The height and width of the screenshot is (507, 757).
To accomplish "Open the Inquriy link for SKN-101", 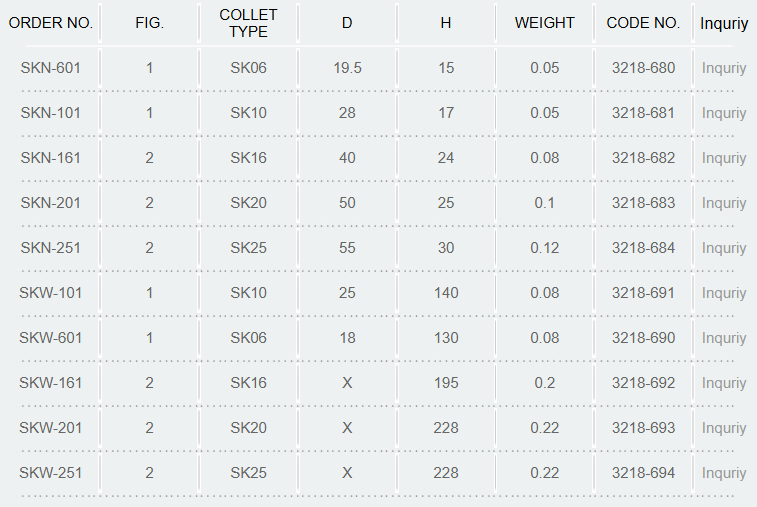I will tap(724, 113).
